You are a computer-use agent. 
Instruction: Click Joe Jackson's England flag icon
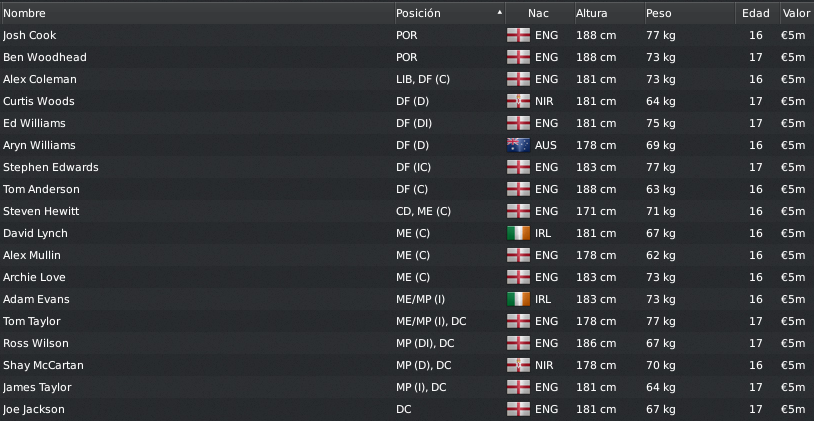[x=518, y=409]
